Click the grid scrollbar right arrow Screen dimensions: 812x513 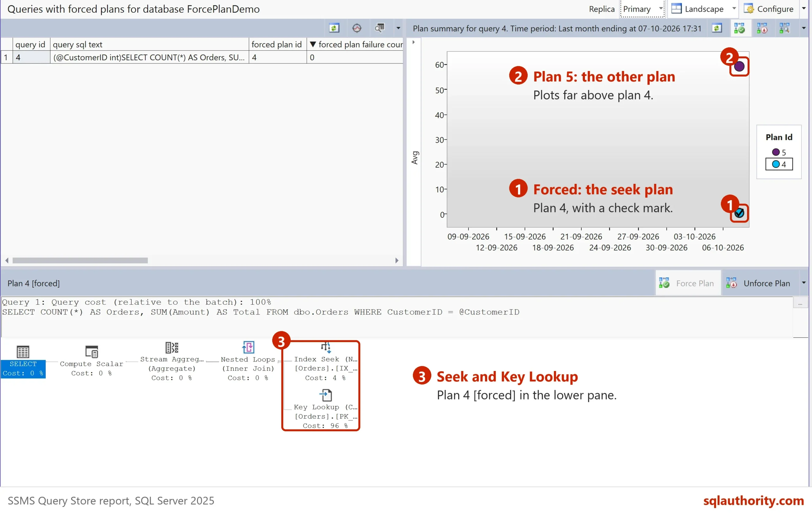tap(396, 260)
